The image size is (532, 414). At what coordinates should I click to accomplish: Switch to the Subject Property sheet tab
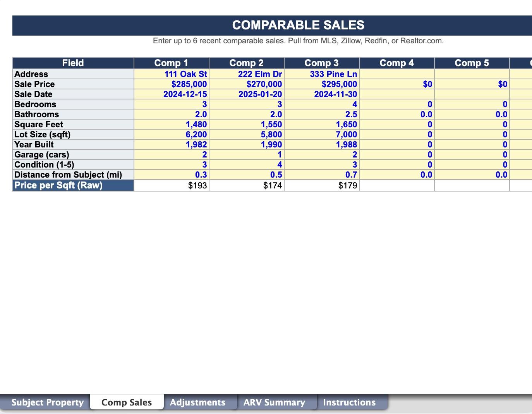[x=47, y=402]
